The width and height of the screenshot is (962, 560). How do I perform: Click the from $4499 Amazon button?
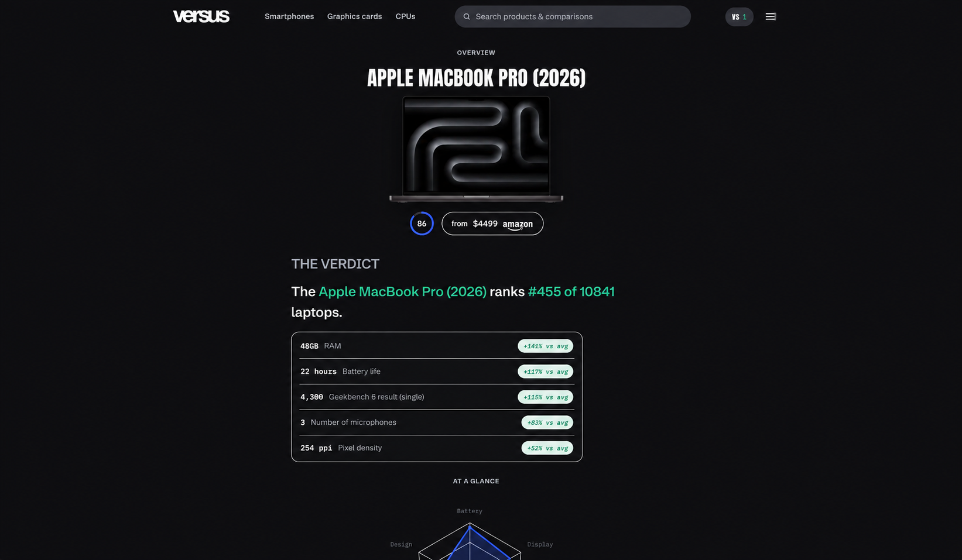[492, 224]
